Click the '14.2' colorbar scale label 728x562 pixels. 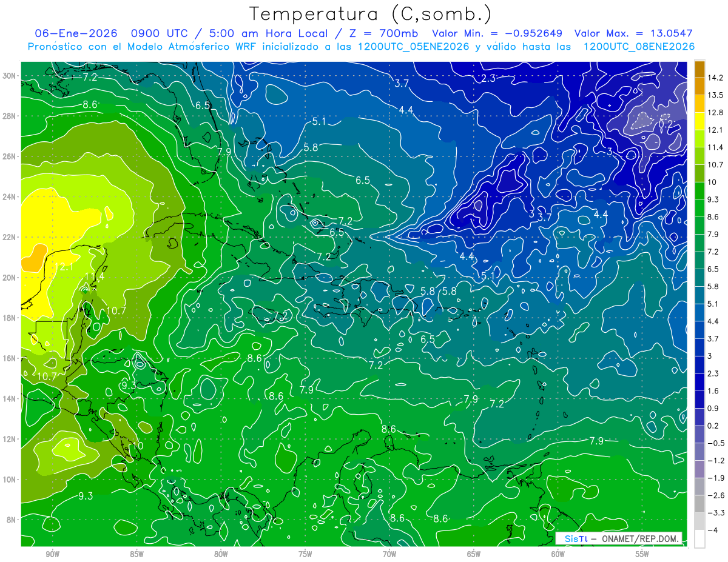point(716,78)
